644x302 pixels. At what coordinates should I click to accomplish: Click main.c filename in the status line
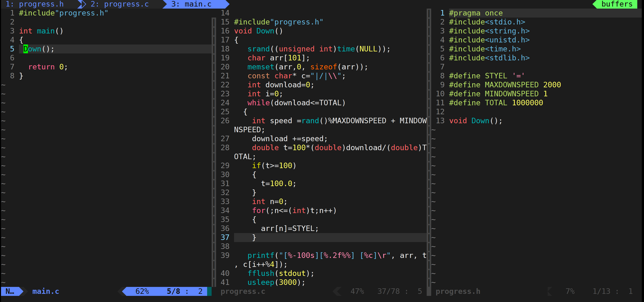pyautogui.click(x=45, y=291)
